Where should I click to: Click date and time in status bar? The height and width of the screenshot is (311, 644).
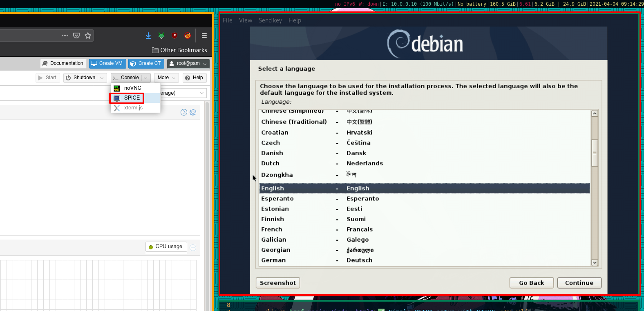point(617,4)
